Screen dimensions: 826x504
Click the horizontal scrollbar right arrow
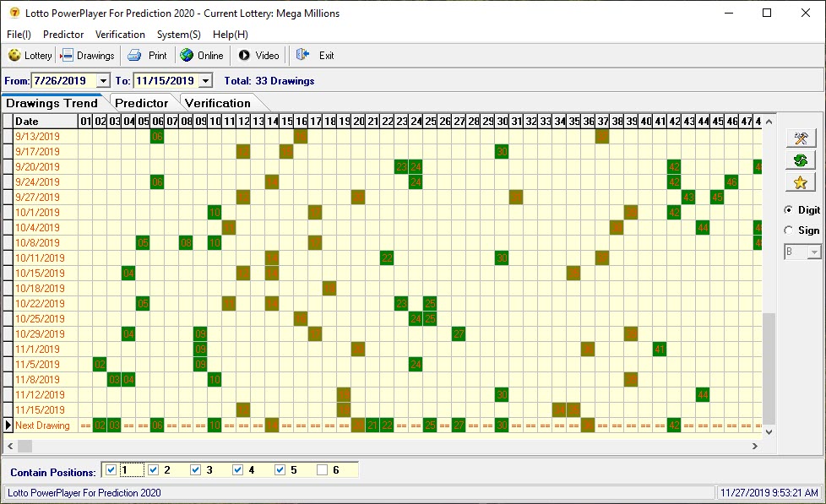[754, 446]
